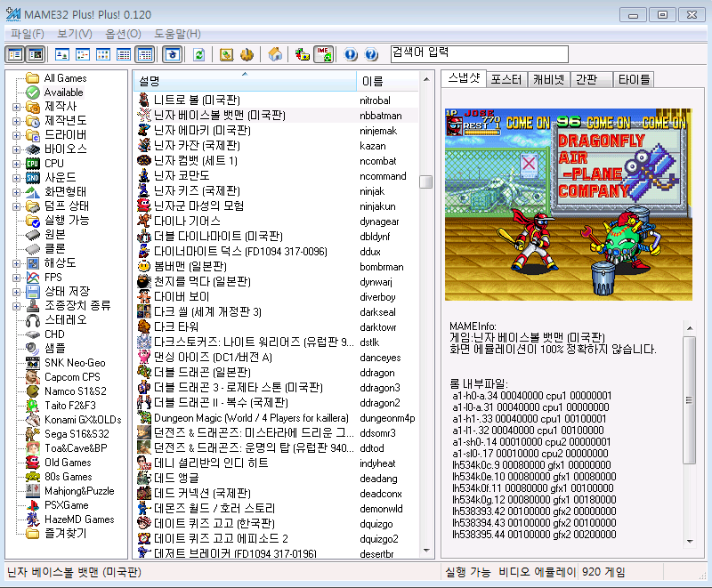Click game list scrollbar down arrow
Viewport: 712px width, 588px height.
[x=426, y=551]
